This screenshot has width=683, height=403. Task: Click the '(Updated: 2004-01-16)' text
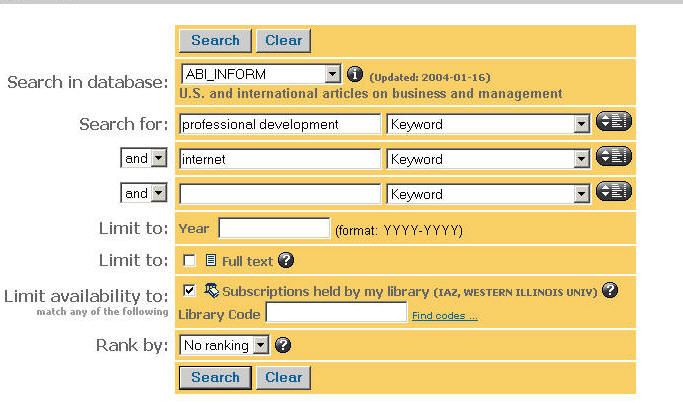[x=430, y=78]
